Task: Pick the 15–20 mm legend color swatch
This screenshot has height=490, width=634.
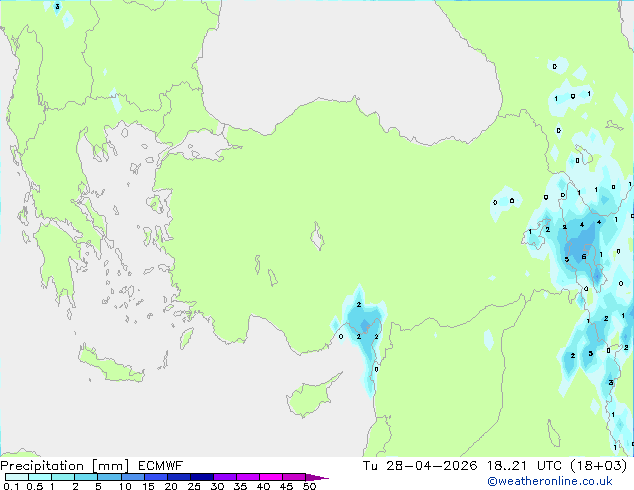Action: [156, 477]
